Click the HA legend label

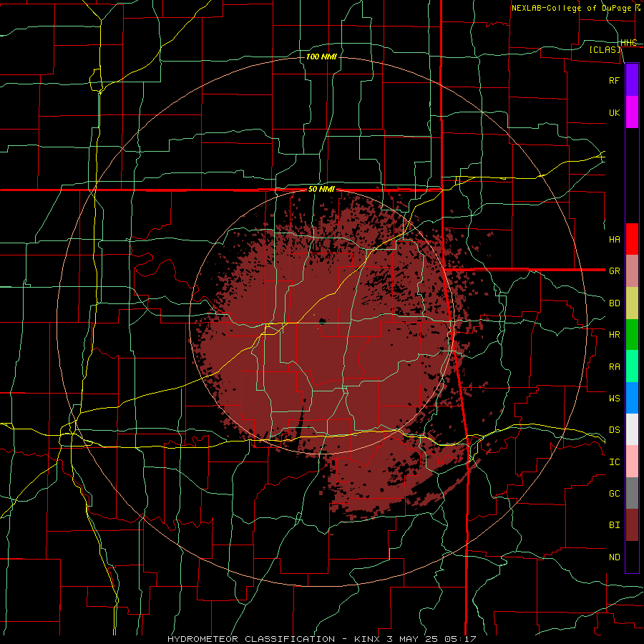[614, 239]
